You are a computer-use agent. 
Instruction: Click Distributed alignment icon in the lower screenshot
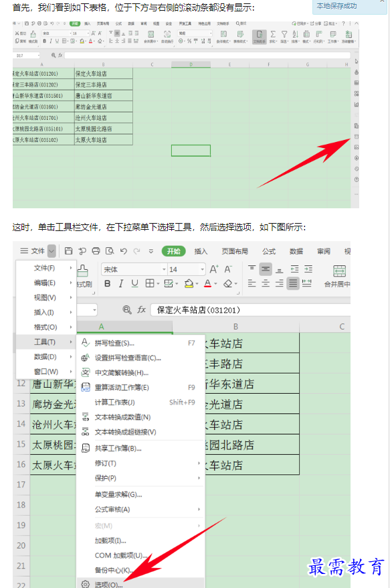pyautogui.click(x=307, y=283)
